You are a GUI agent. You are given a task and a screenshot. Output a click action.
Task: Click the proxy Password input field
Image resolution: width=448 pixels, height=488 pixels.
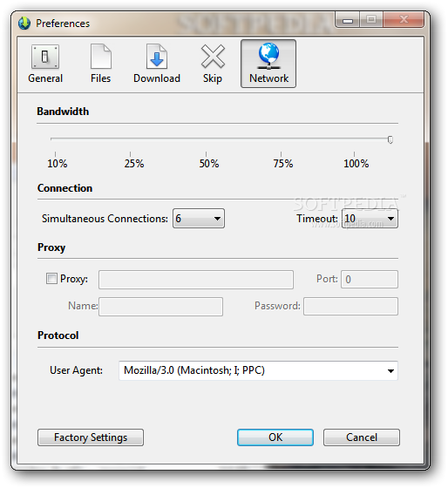(350, 307)
